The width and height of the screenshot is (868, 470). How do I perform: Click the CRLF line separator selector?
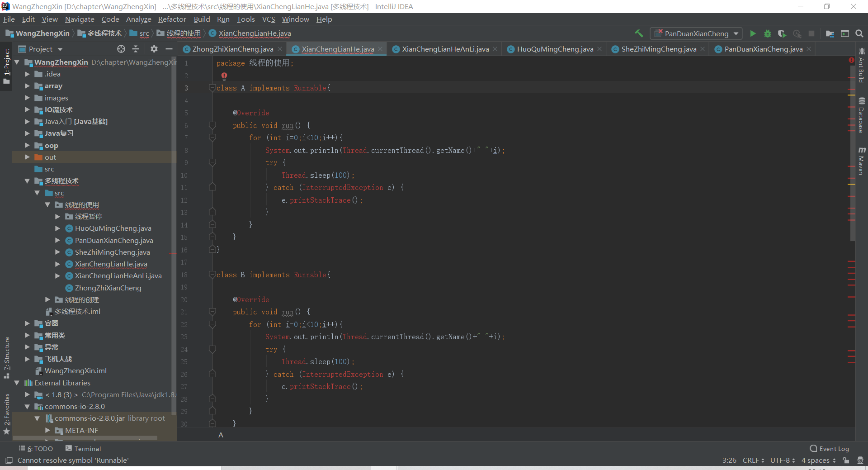point(753,461)
